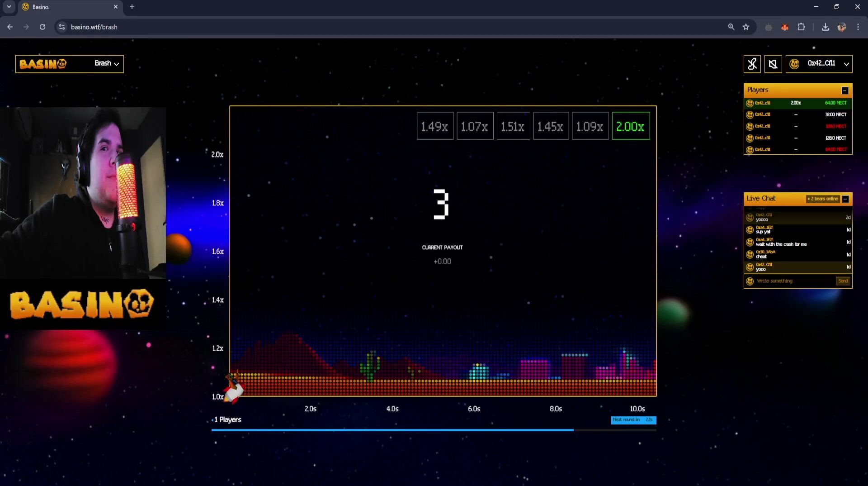Click the CURRENT PAYOUT +0.00 value
The width and height of the screenshot is (868, 486).
click(x=442, y=262)
